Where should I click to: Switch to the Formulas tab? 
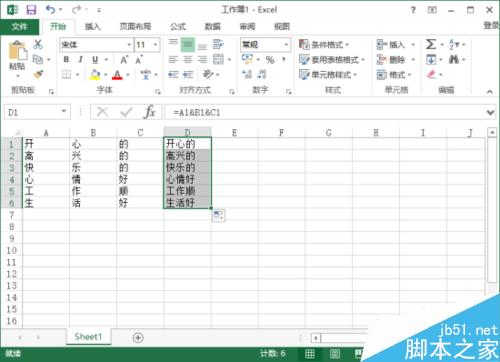178,26
